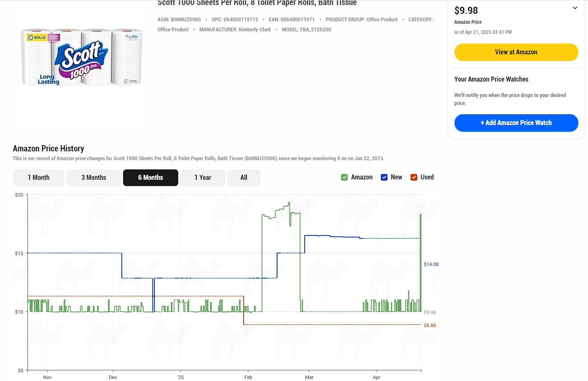This screenshot has width=588, height=381.
Task: Click the Nov label on chart axis
Action: pos(47,377)
